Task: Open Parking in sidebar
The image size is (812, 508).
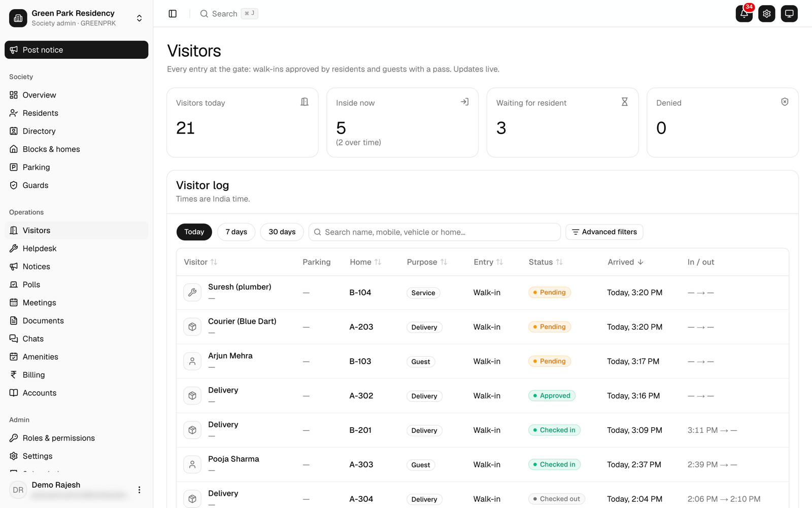Action: [x=76, y=167]
